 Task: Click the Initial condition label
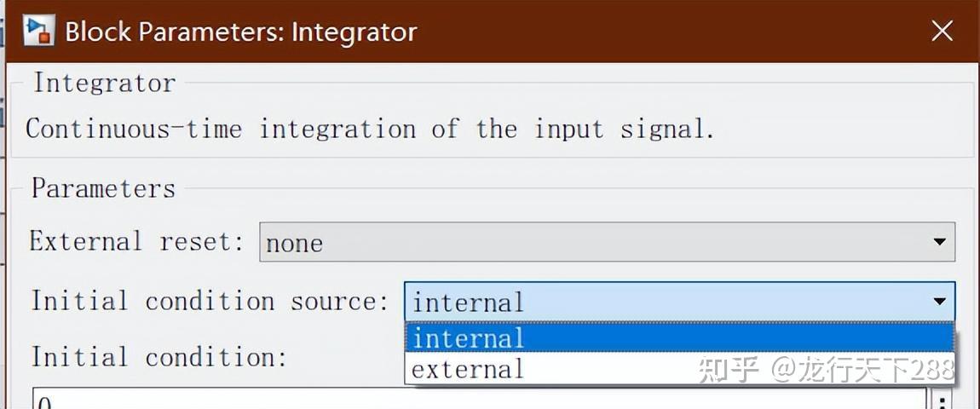[159, 357]
